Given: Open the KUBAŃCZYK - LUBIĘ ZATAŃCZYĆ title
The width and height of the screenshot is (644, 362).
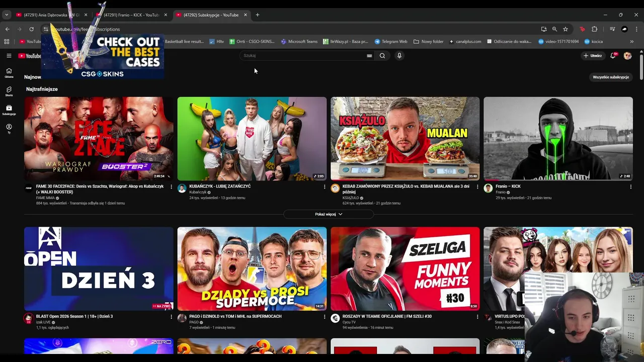Looking at the screenshot, I should point(220,186).
